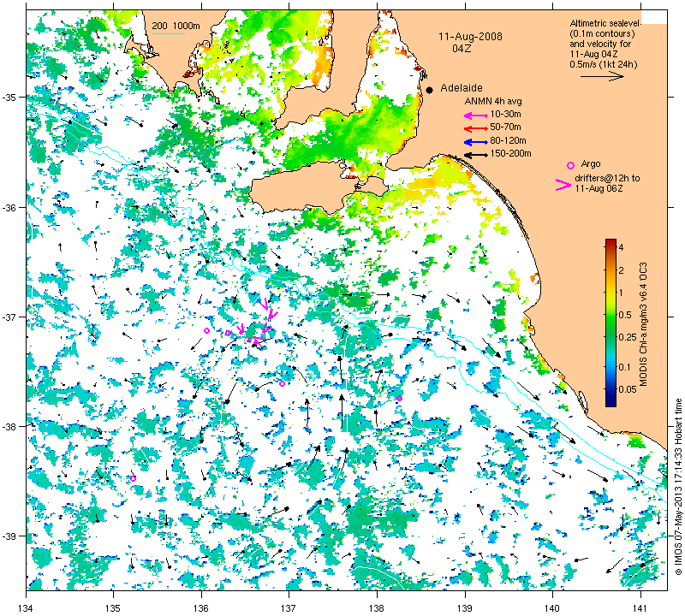Screen dimensions: 685x616
Task: Click the '0.5m/s (1kt 24h)' scale text
Action: pyautogui.click(x=604, y=65)
